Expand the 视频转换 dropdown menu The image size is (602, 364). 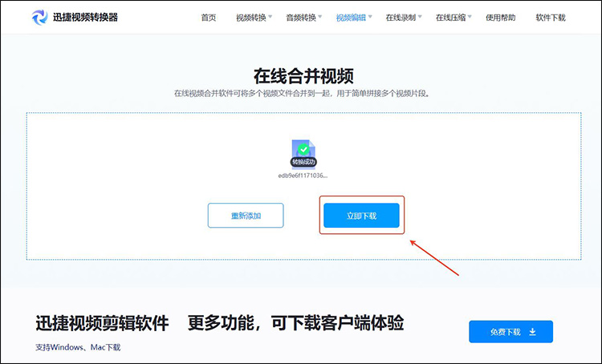254,18
